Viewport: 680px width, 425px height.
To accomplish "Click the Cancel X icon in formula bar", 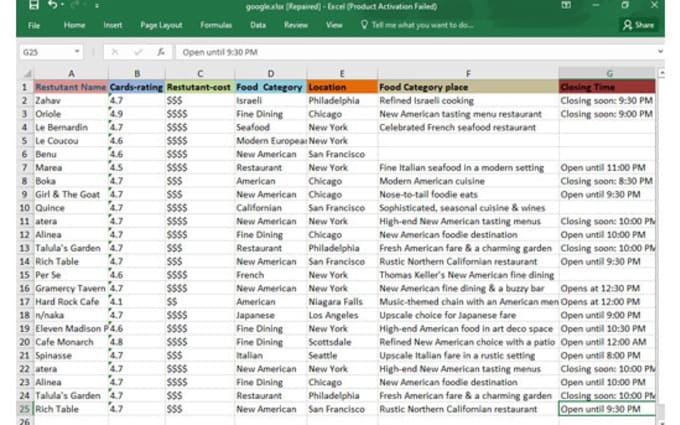I will (x=115, y=52).
